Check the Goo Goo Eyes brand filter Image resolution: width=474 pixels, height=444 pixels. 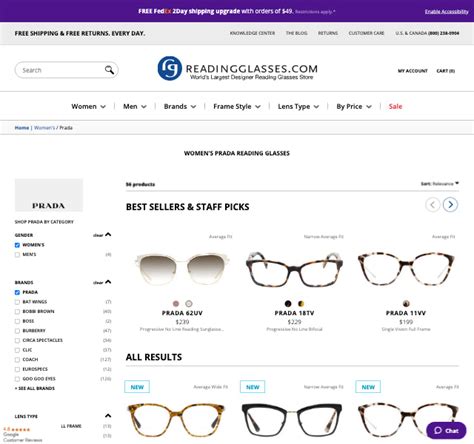tap(17, 379)
